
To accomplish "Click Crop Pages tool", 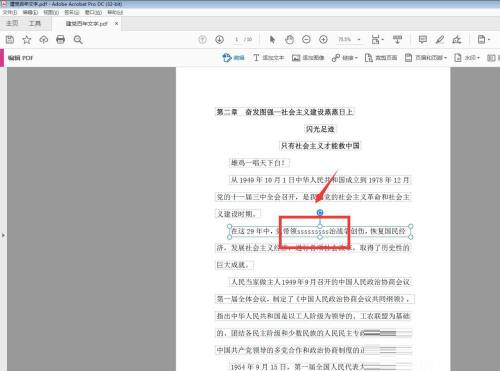I will click(381, 58).
